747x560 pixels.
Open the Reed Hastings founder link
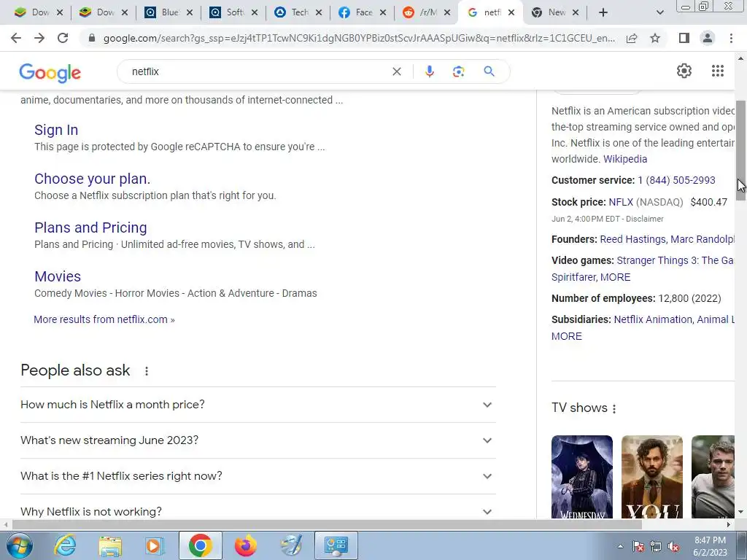tap(632, 239)
